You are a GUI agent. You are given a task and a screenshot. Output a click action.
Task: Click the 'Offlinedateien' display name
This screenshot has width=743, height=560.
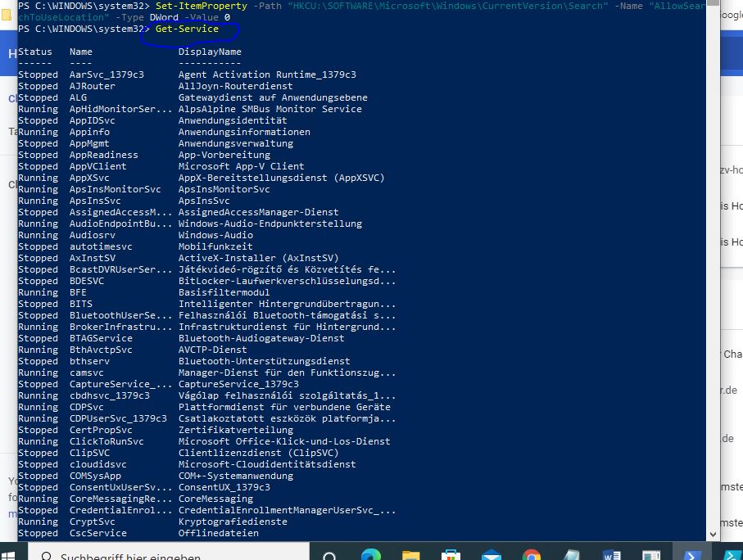(x=219, y=533)
